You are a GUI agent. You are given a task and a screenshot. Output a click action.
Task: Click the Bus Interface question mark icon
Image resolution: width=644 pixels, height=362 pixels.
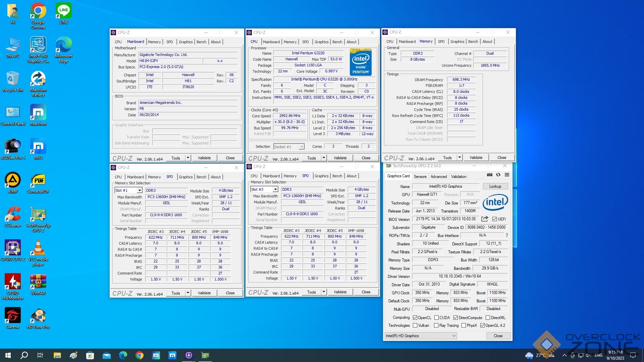[506, 235]
